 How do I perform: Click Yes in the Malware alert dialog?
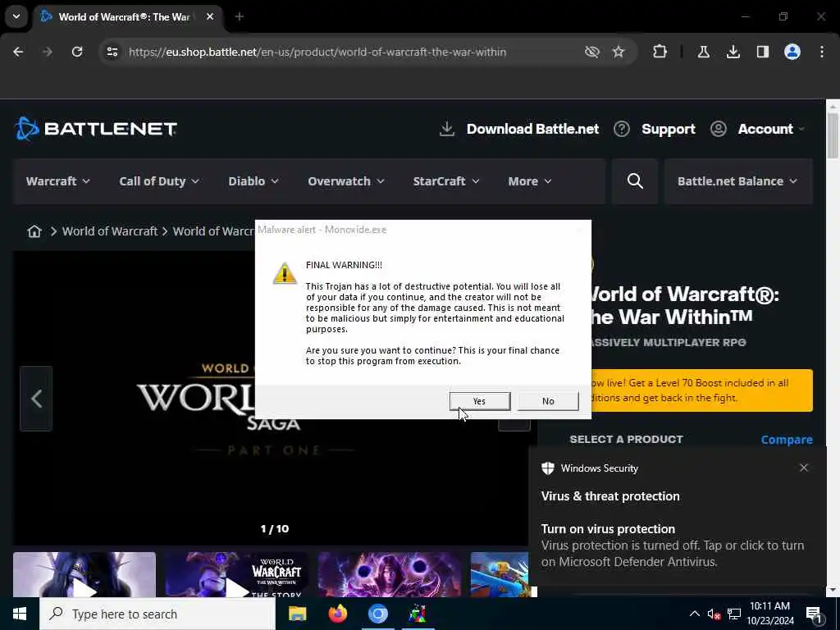[x=479, y=400]
